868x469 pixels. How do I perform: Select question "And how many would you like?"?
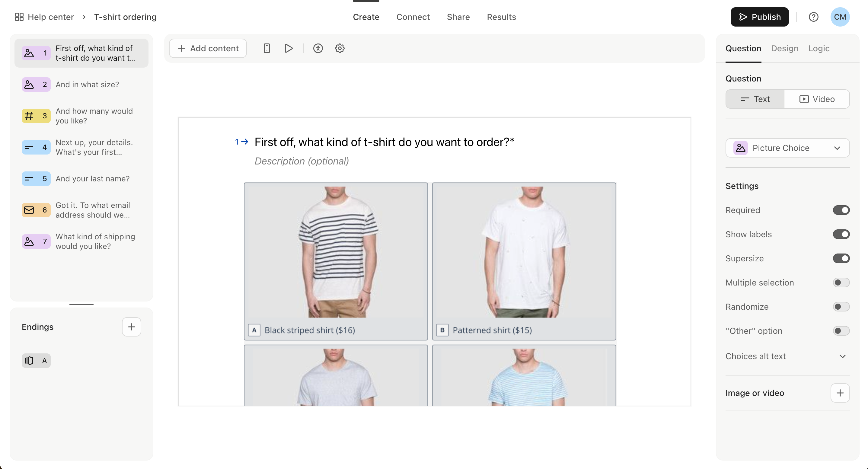tap(81, 116)
